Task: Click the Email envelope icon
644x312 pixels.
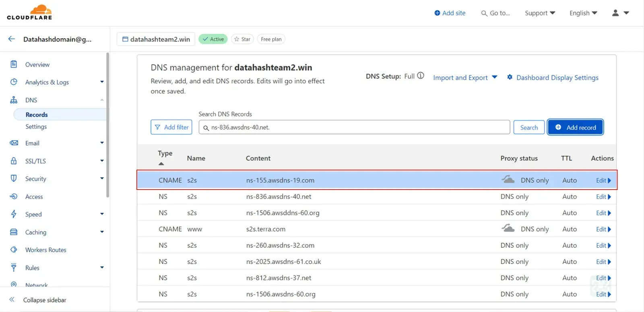Action: (14, 143)
